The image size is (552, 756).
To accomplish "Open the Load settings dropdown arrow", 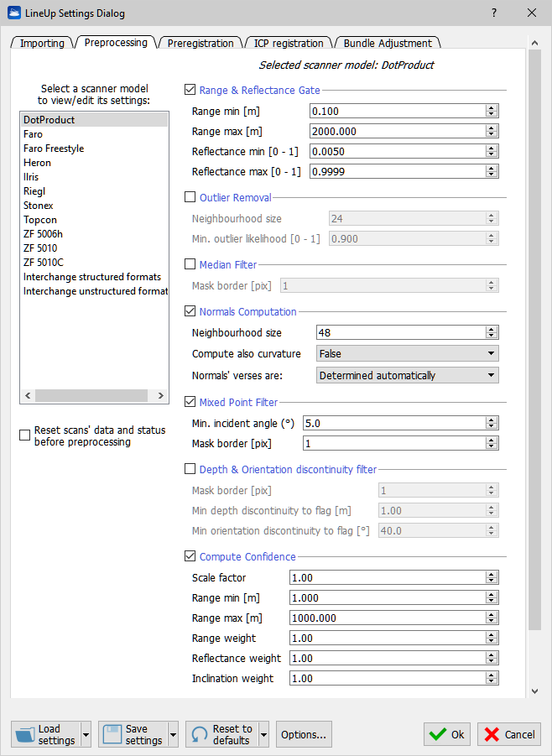I will tap(86, 734).
